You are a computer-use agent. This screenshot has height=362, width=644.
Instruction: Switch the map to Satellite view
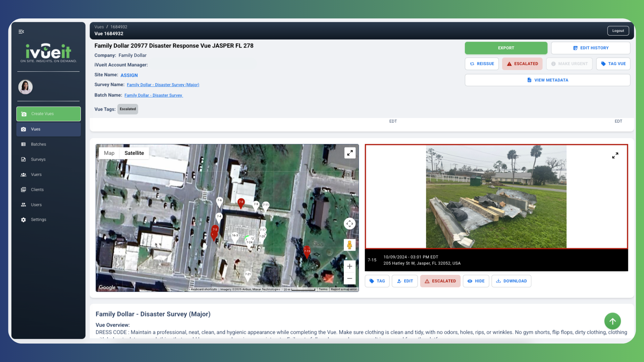pyautogui.click(x=134, y=153)
